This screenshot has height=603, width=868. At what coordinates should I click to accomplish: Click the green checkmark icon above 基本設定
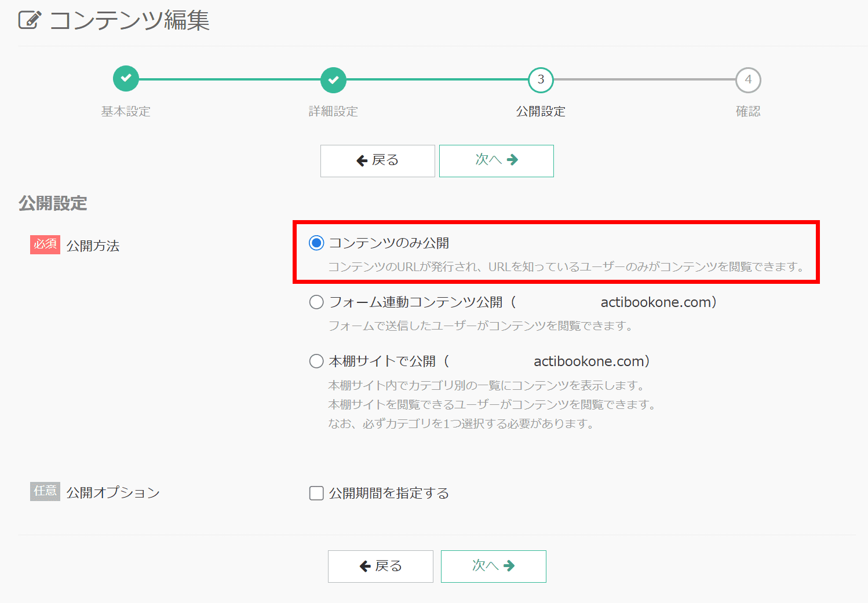pos(126,80)
